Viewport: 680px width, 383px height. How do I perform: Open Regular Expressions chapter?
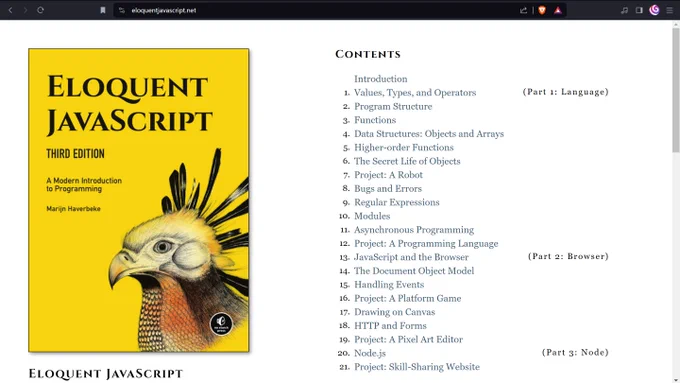click(x=396, y=202)
